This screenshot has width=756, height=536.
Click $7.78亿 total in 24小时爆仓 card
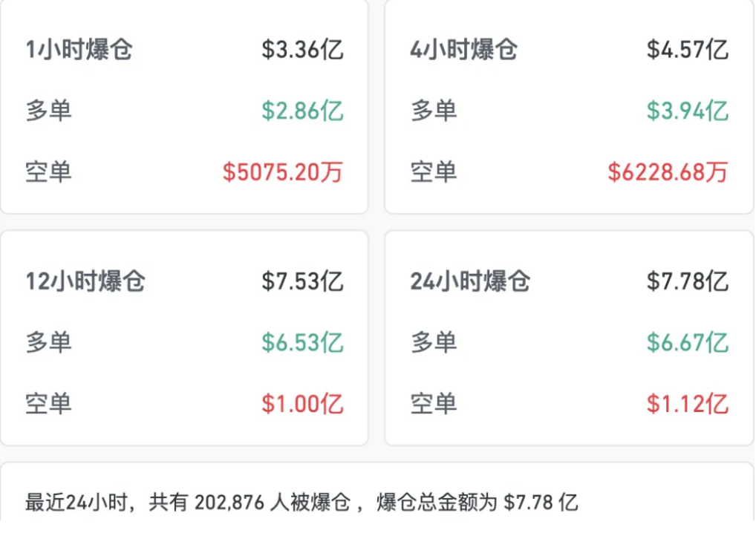(x=687, y=282)
